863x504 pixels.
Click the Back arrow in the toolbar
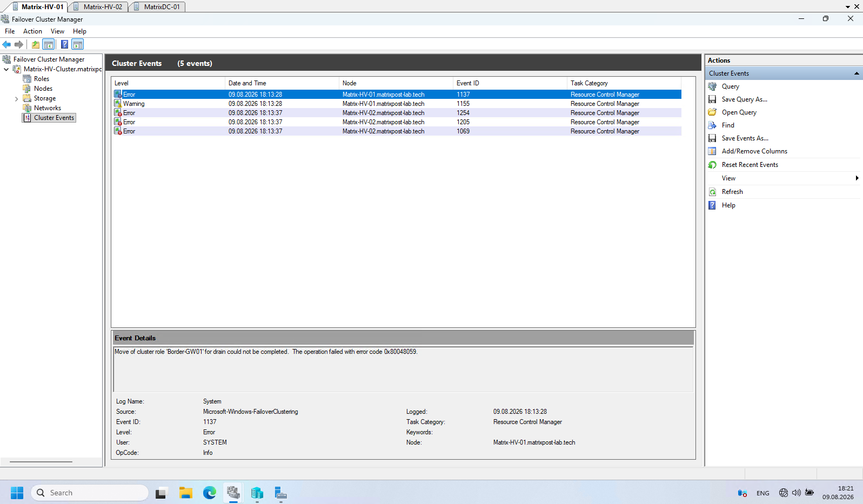[x=6, y=44]
